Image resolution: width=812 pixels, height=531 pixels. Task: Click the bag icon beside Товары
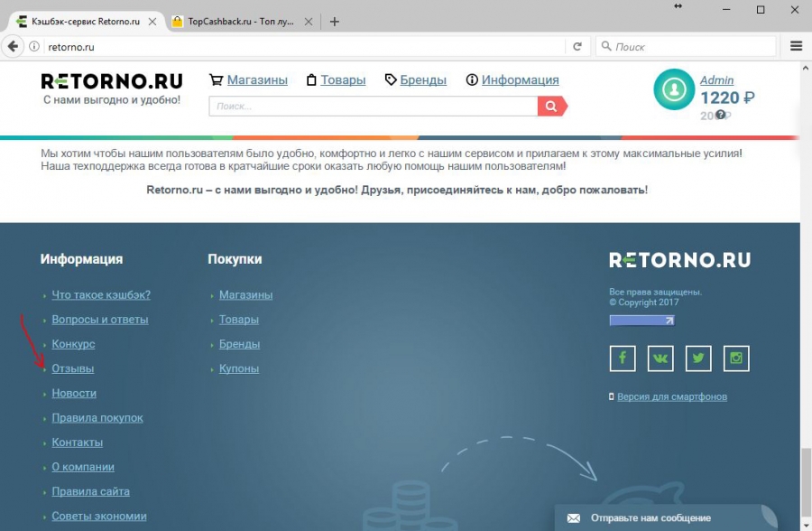pyautogui.click(x=311, y=79)
